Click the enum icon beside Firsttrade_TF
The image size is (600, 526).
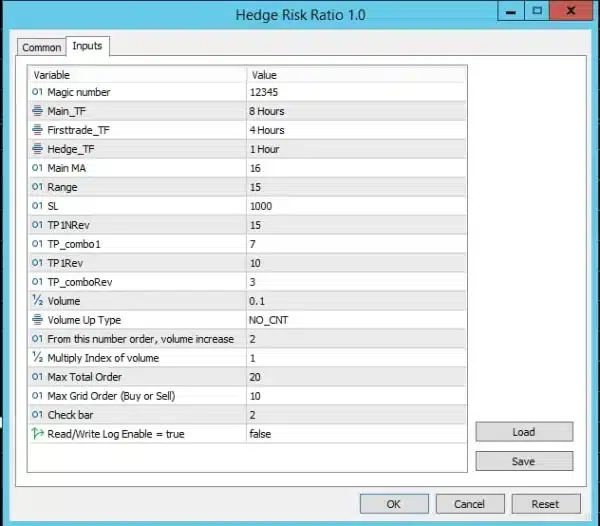click(x=37, y=130)
